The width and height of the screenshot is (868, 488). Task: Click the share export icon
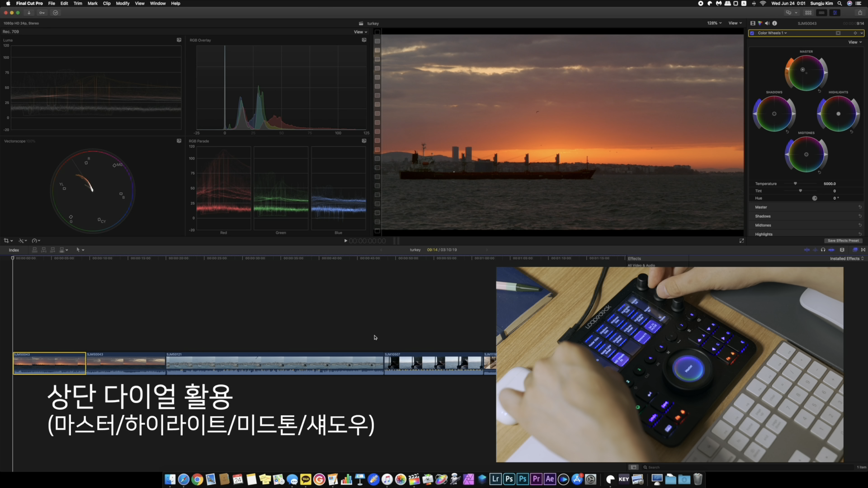point(860,13)
